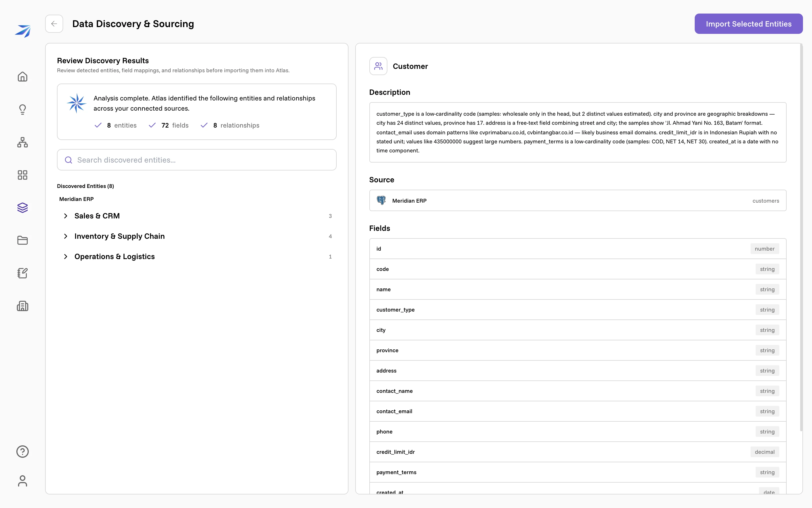Image resolution: width=812 pixels, height=508 pixels.
Task: Click the checkmark beside 8 relationships
Action: (x=204, y=125)
